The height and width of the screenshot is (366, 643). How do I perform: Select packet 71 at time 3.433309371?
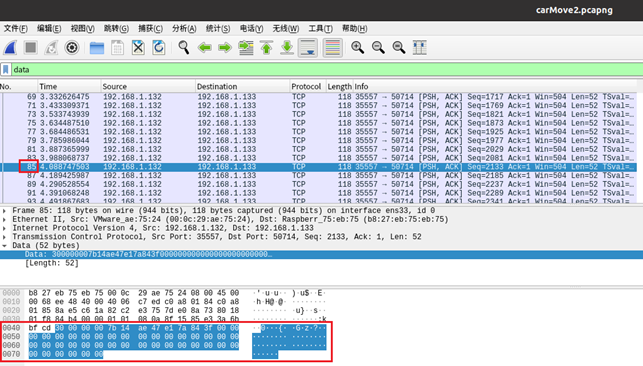point(318,106)
